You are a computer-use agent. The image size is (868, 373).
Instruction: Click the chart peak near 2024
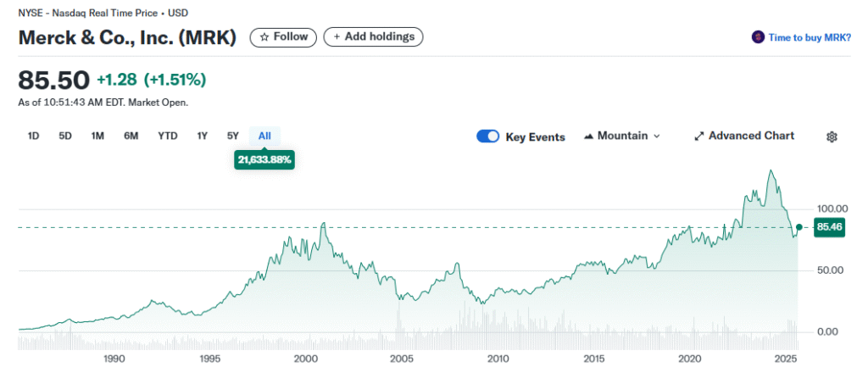pyautogui.click(x=771, y=171)
